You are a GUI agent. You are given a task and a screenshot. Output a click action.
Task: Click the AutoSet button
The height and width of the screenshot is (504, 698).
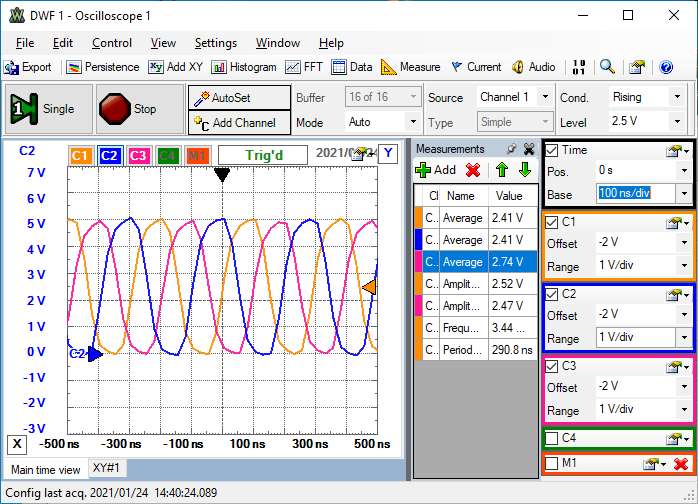(x=239, y=98)
